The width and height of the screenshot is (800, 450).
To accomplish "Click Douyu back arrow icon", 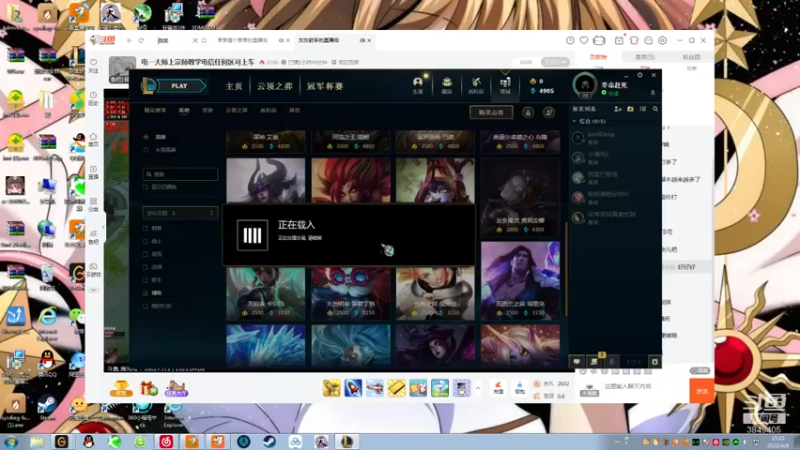I will (x=130, y=40).
